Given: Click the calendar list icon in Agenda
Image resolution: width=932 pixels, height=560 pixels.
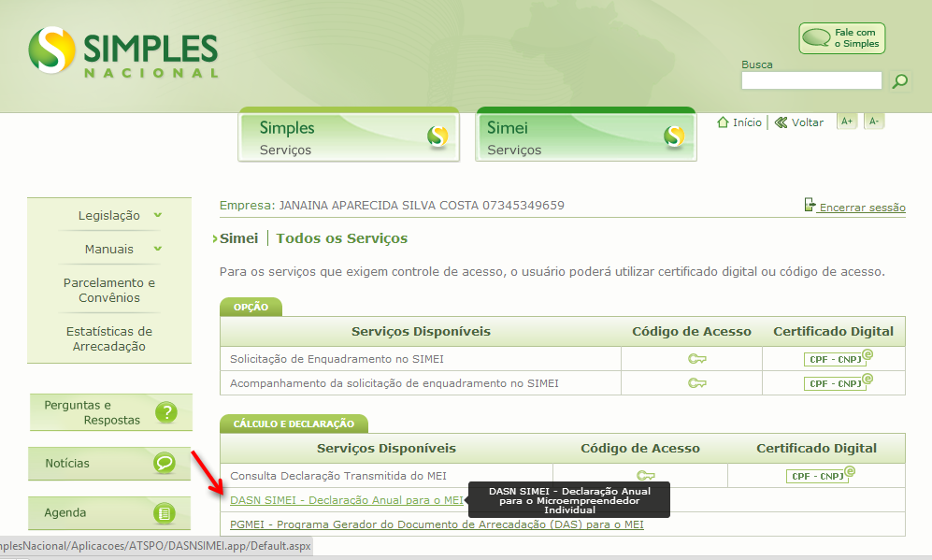Looking at the screenshot, I should point(165,512).
